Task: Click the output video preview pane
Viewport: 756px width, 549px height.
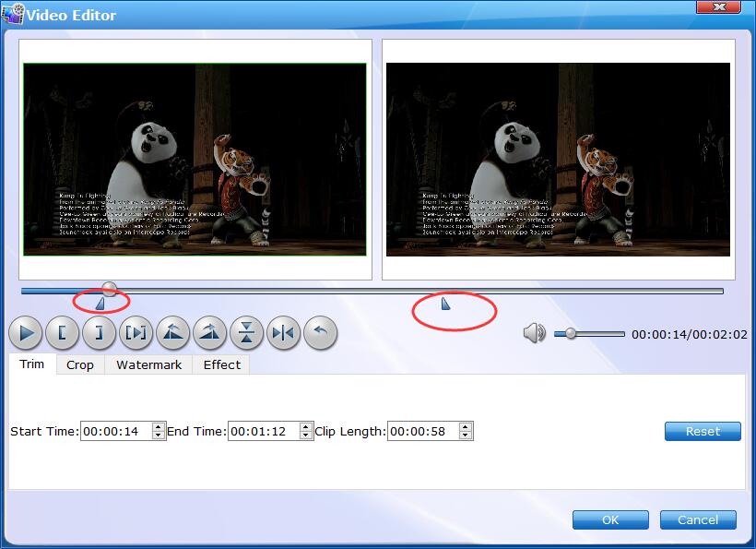Action: tap(559, 160)
